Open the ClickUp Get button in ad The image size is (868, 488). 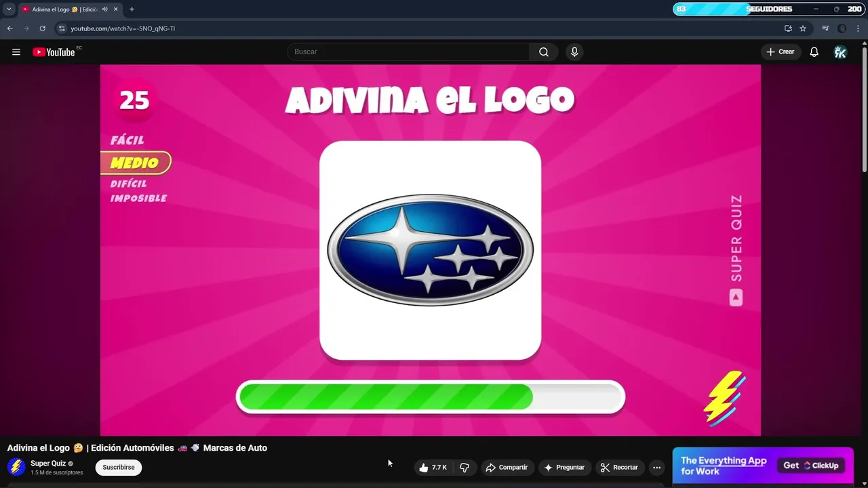click(x=811, y=466)
